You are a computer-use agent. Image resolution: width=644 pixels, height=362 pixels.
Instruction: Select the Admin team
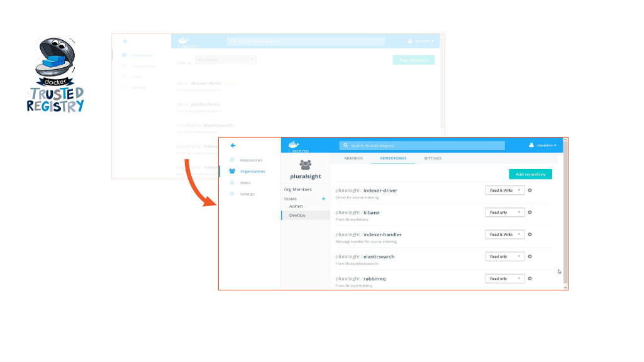tap(296, 206)
